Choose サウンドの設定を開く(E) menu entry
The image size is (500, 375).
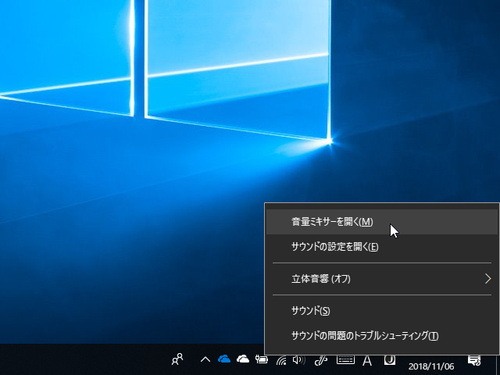pyautogui.click(x=382, y=247)
